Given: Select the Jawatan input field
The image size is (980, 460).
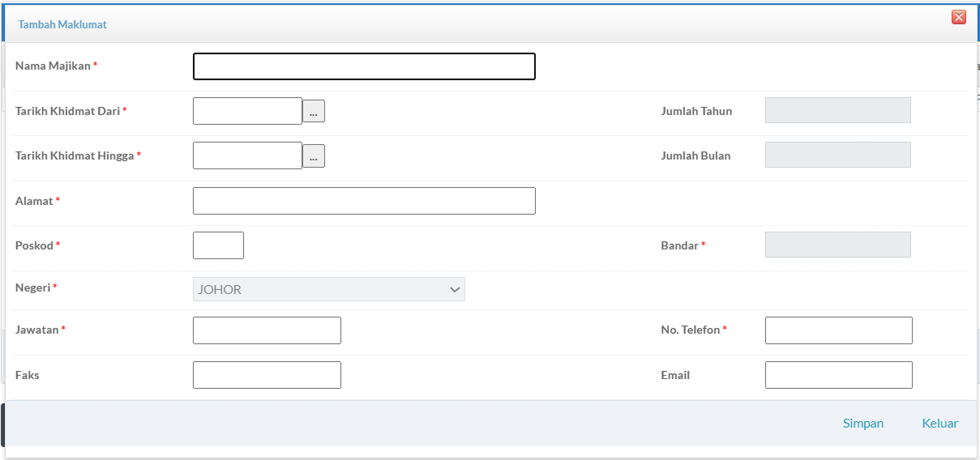Looking at the screenshot, I should (x=267, y=330).
